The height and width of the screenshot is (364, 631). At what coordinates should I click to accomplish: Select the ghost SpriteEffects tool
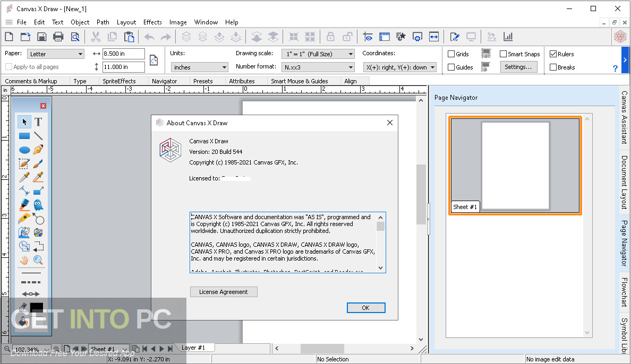coord(38,205)
